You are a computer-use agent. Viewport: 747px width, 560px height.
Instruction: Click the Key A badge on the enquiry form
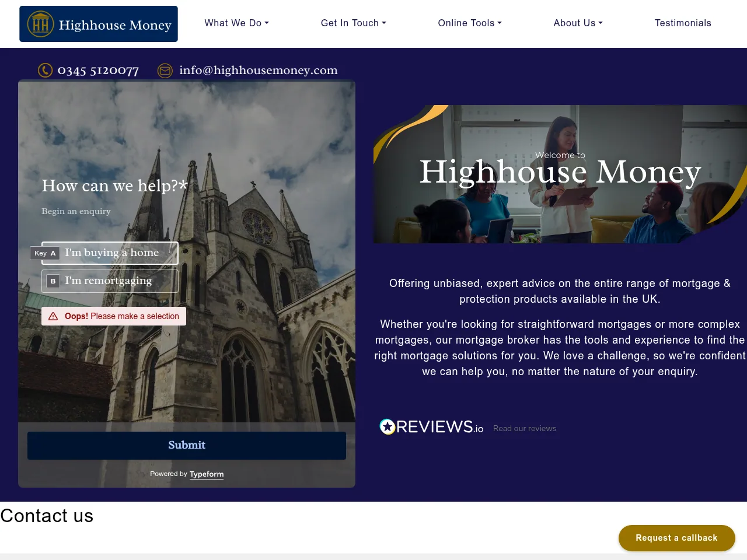click(44, 253)
